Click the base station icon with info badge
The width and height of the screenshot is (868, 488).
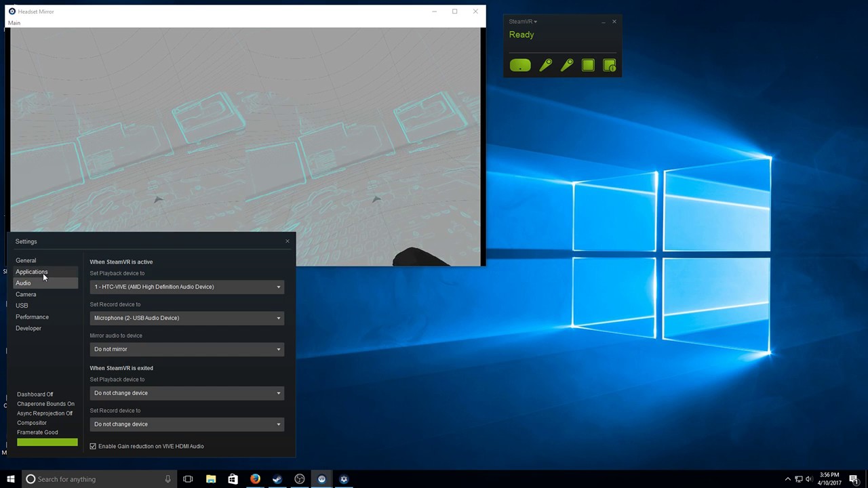[609, 65]
